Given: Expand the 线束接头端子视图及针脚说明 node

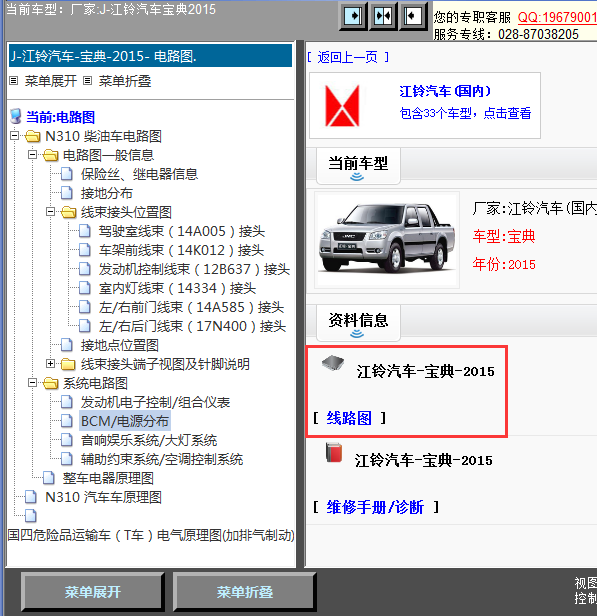Looking at the screenshot, I should point(50,364).
